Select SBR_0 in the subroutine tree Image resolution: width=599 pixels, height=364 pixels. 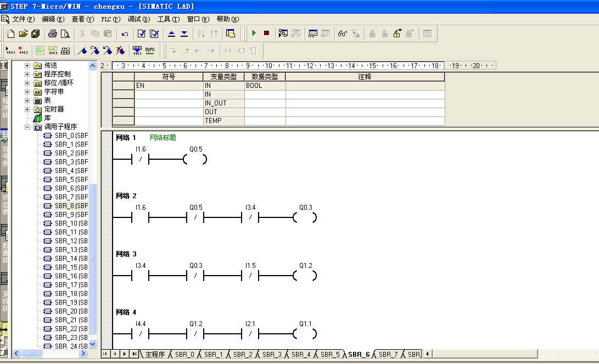coord(71,136)
